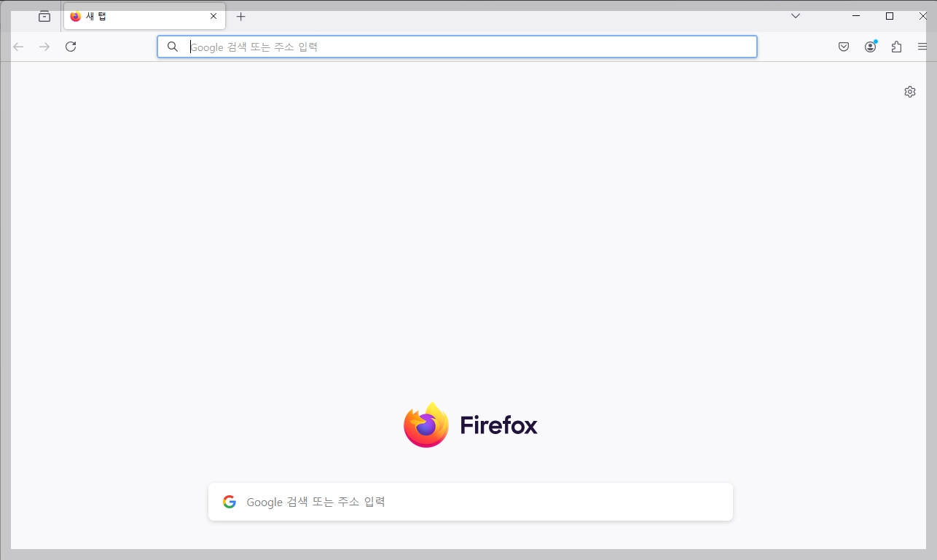This screenshot has height=560, width=937.
Task: Open the Firefox account icon
Action: 871,47
